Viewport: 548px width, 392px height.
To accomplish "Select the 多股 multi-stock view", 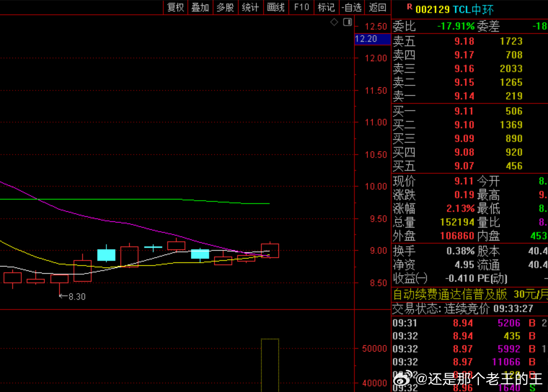I will [225, 7].
